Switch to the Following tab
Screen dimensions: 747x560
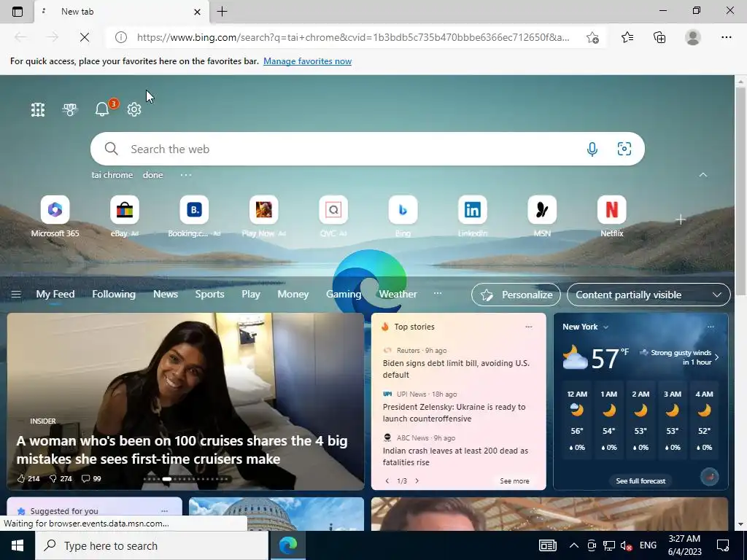coord(114,295)
